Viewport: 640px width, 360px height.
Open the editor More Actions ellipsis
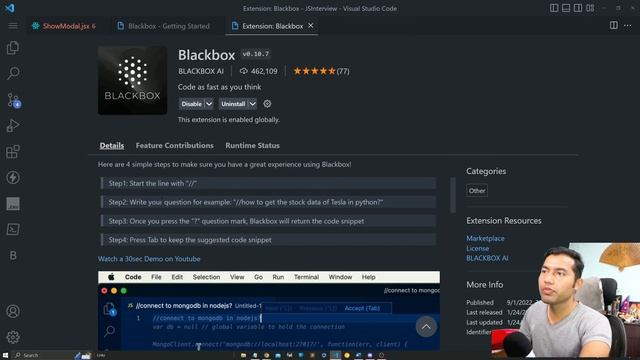click(628, 26)
